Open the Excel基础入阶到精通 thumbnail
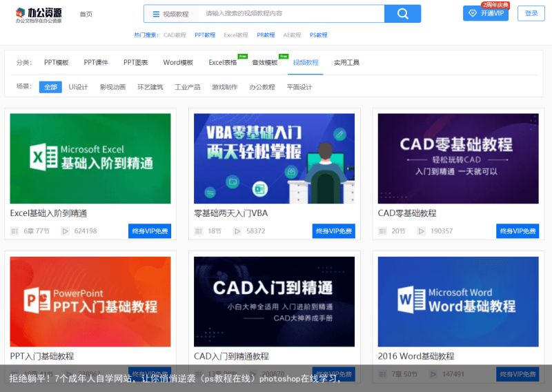552x392 pixels. click(x=90, y=159)
